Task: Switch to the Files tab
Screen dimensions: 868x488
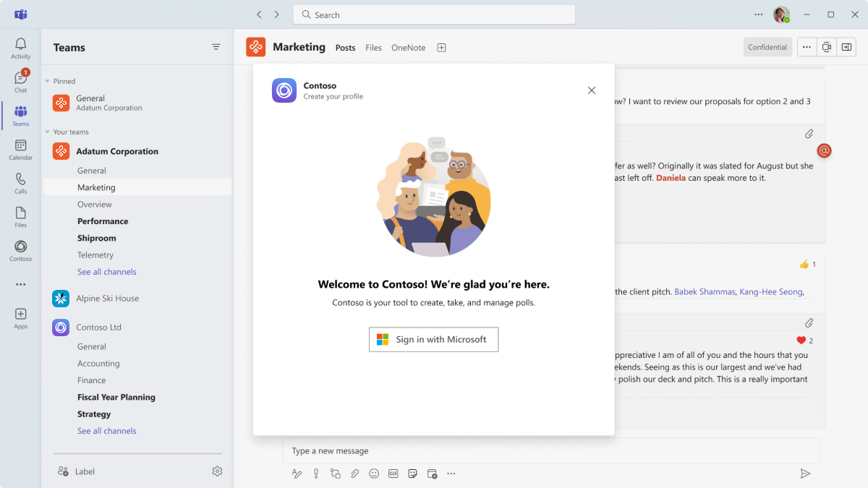Action: [x=373, y=48]
